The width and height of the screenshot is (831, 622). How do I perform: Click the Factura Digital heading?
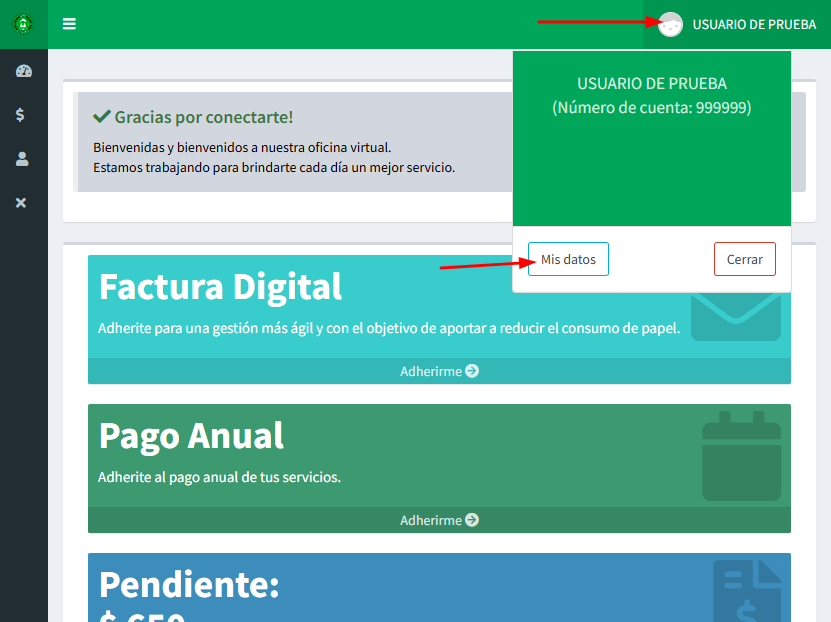220,287
